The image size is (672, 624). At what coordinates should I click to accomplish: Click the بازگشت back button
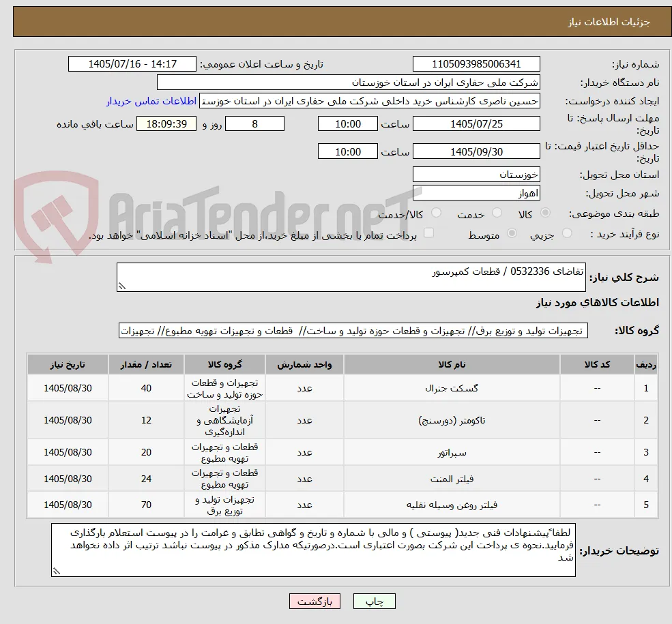(315, 601)
